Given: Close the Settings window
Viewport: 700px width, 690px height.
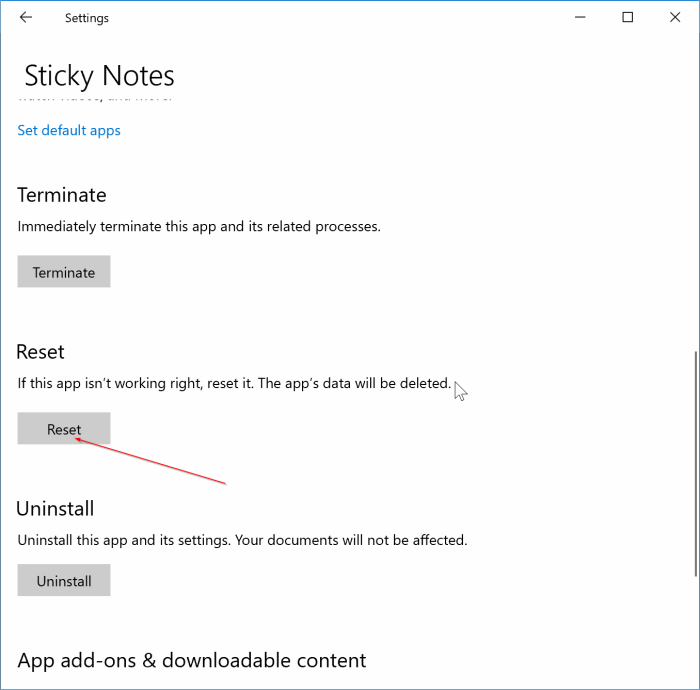Looking at the screenshot, I should [x=675, y=17].
